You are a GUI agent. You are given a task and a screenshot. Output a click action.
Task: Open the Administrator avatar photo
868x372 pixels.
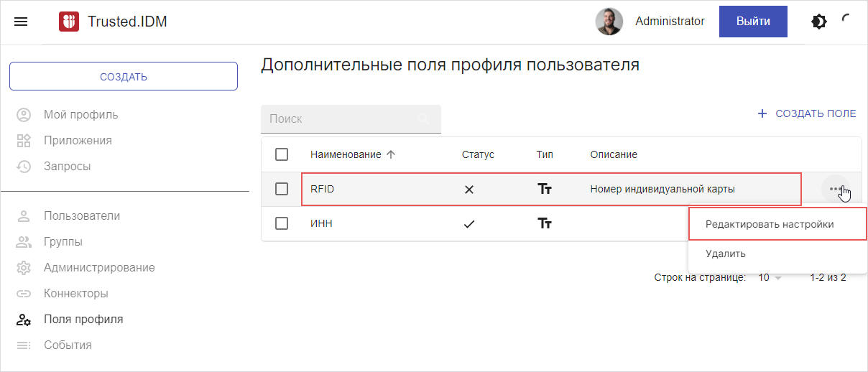[x=609, y=22]
